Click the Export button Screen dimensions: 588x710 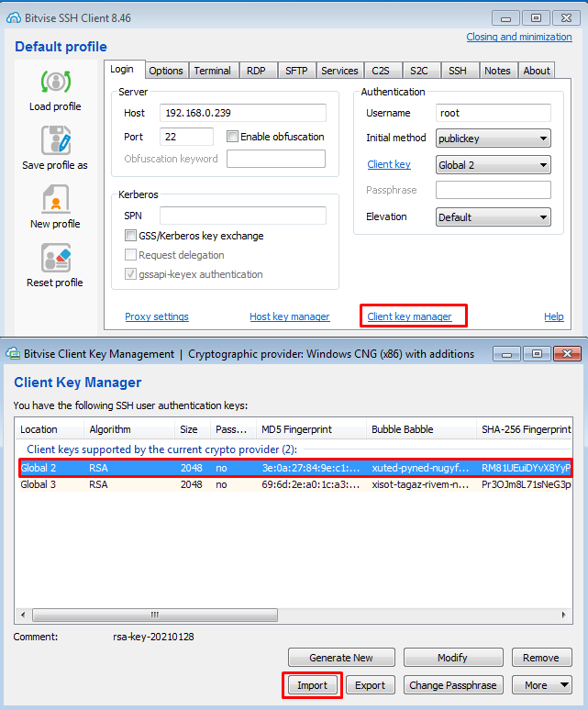[371, 685]
